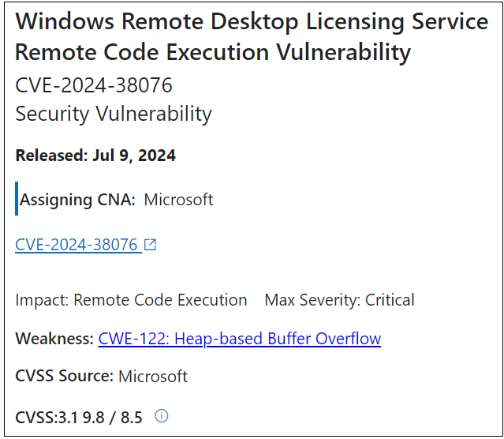Click the Security Vulnerability subtitle
Image resolution: width=504 pixels, height=439 pixels.
[114, 114]
